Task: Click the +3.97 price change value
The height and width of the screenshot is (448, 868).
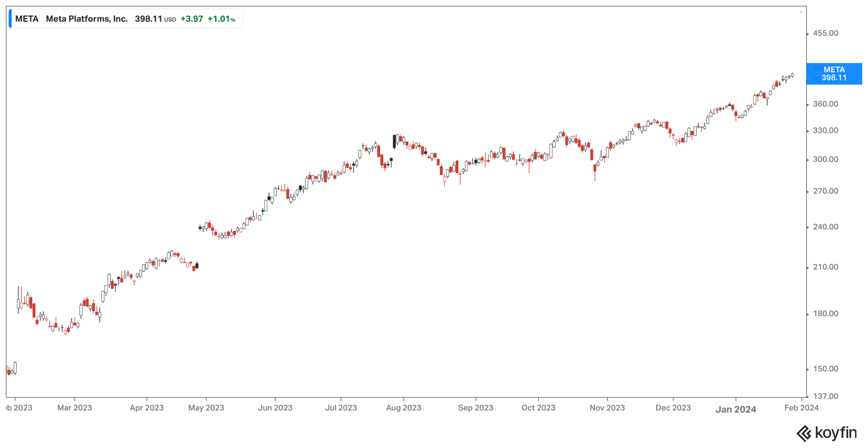Action: click(192, 19)
